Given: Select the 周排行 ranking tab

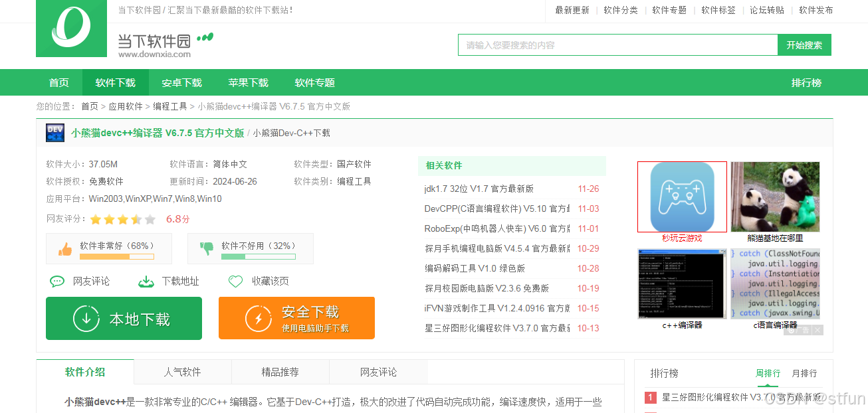Looking at the screenshot, I should click(x=768, y=373).
